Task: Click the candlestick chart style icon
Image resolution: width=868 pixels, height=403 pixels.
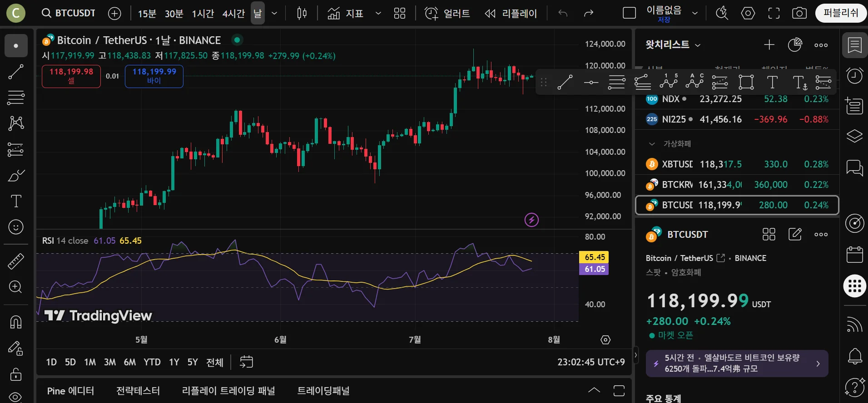Action: point(302,14)
